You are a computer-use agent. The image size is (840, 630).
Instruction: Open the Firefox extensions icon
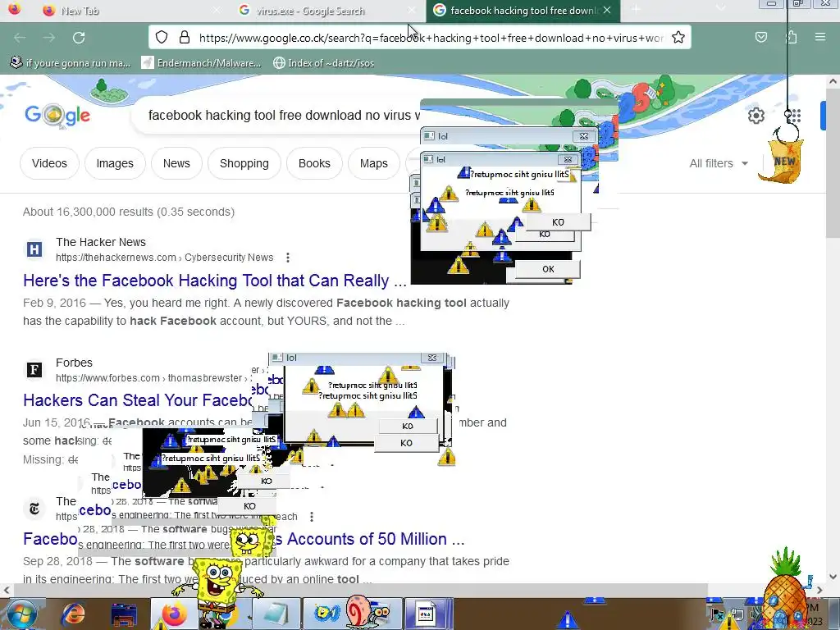tap(791, 37)
